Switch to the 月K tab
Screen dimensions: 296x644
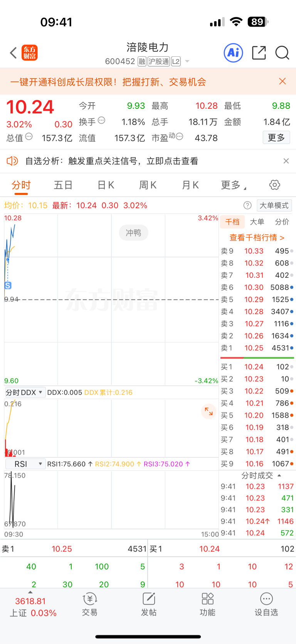click(190, 185)
